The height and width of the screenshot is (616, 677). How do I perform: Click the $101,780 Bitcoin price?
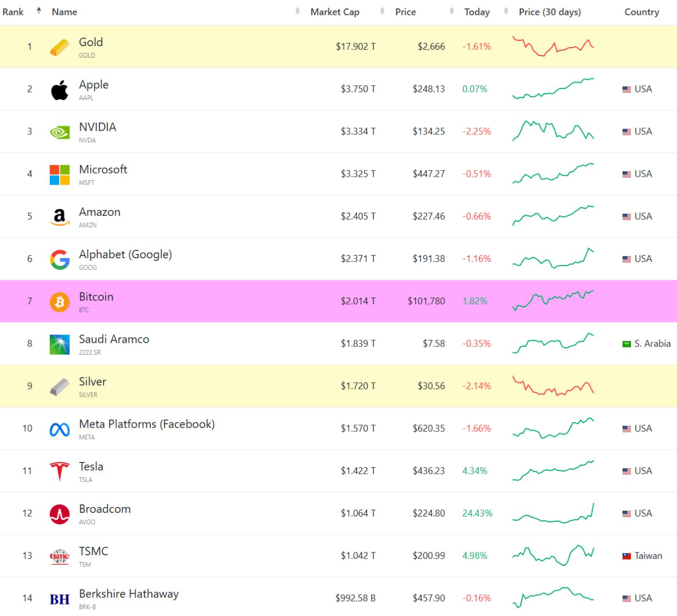pyautogui.click(x=426, y=301)
